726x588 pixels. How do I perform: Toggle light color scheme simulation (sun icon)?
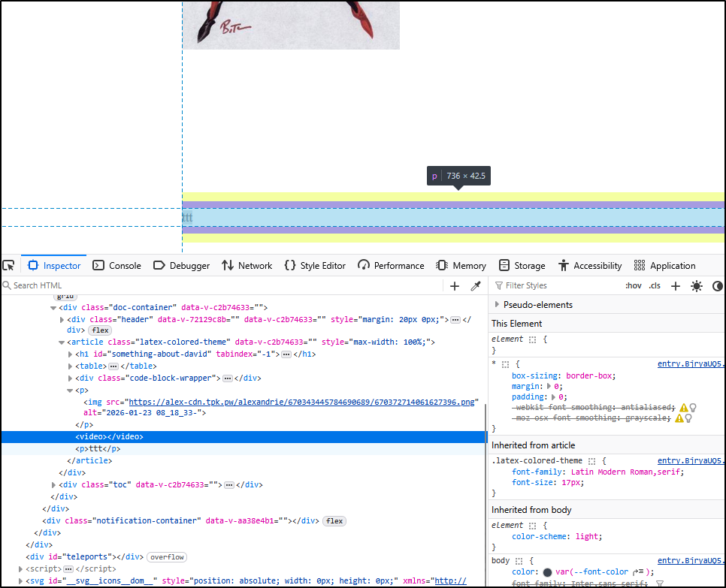tap(697, 285)
